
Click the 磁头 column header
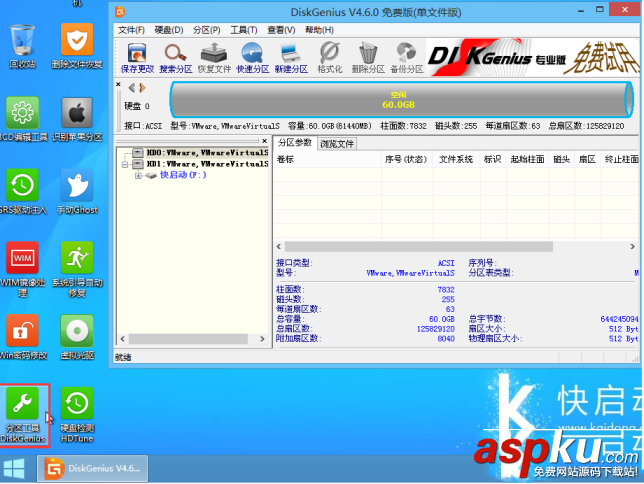561,159
